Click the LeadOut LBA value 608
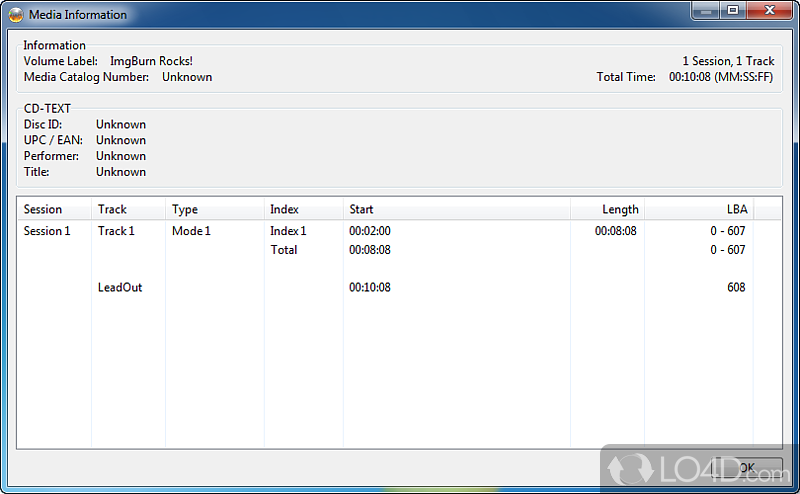Viewport: 800px width, 494px height. (x=736, y=287)
